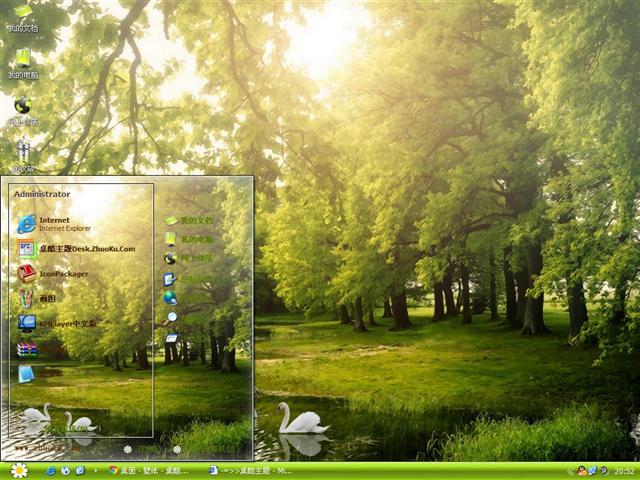Switch to Chrome 桌面 - 壁纸 taskbar window
Image resolution: width=640 pixels, height=480 pixels.
point(149,471)
